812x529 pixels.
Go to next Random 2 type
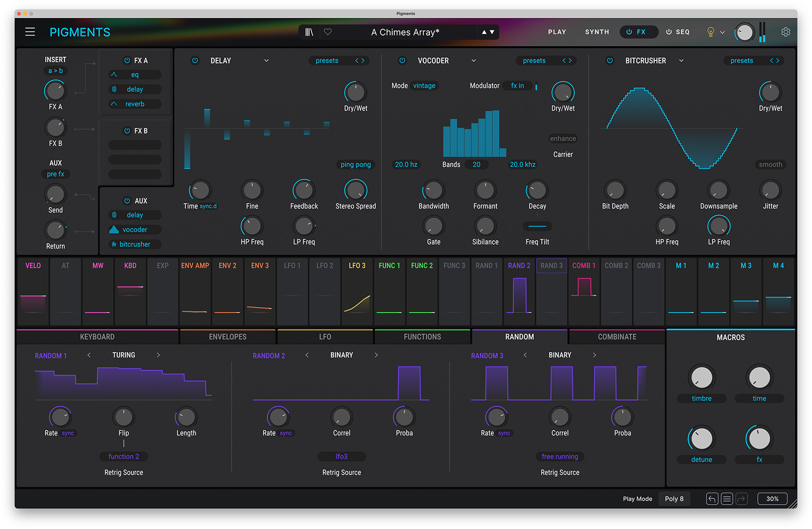[376, 355]
